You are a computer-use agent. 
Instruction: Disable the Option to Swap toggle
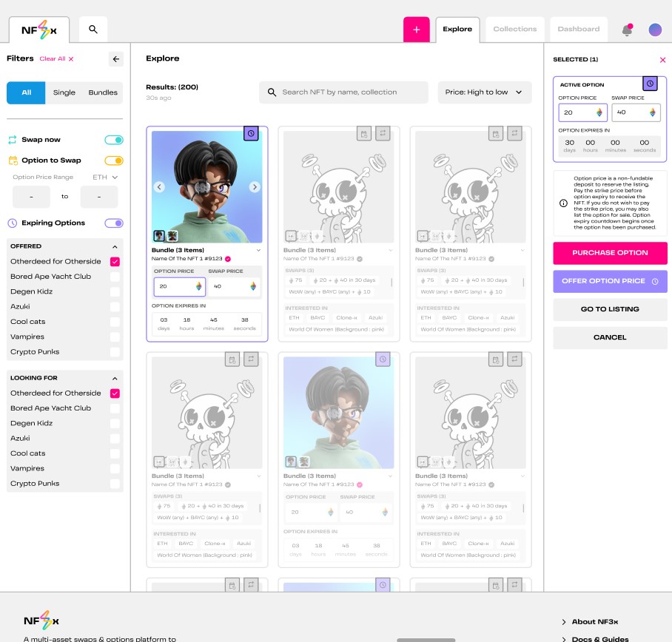point(114,160)
